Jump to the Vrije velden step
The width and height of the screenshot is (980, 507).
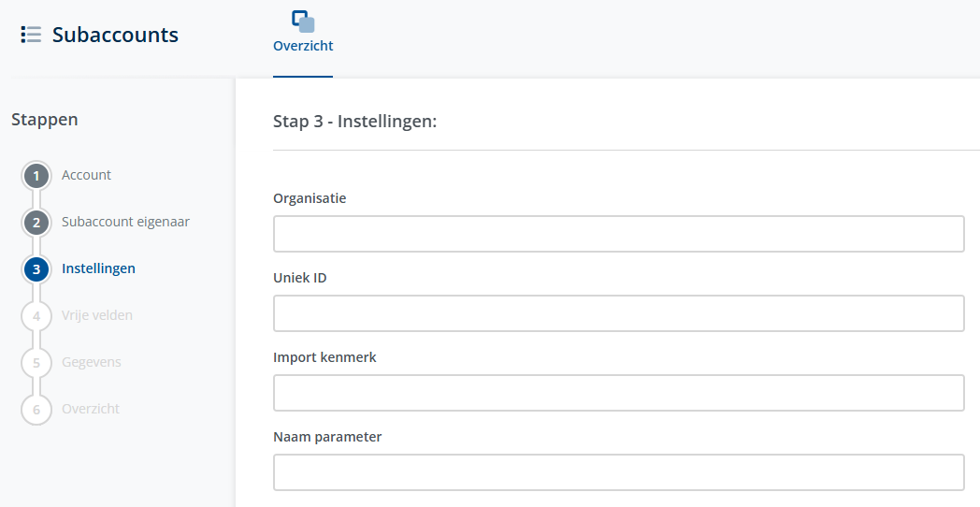point(97,315)
